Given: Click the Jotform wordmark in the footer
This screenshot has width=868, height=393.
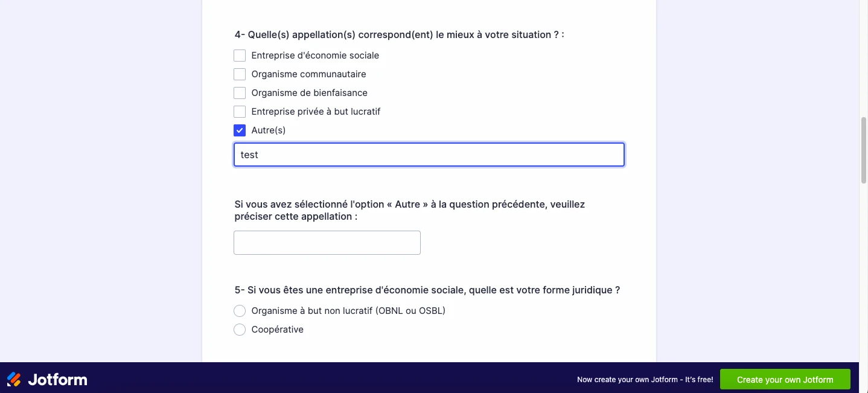Looking at the screenshot, I should tap(57, 379).
